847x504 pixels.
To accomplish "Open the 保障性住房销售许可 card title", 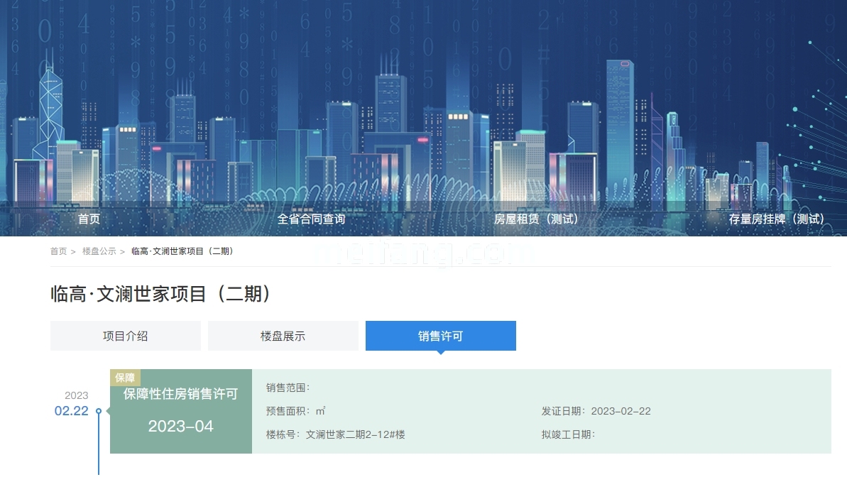I will pyautogui.click(x=180, y=395).
